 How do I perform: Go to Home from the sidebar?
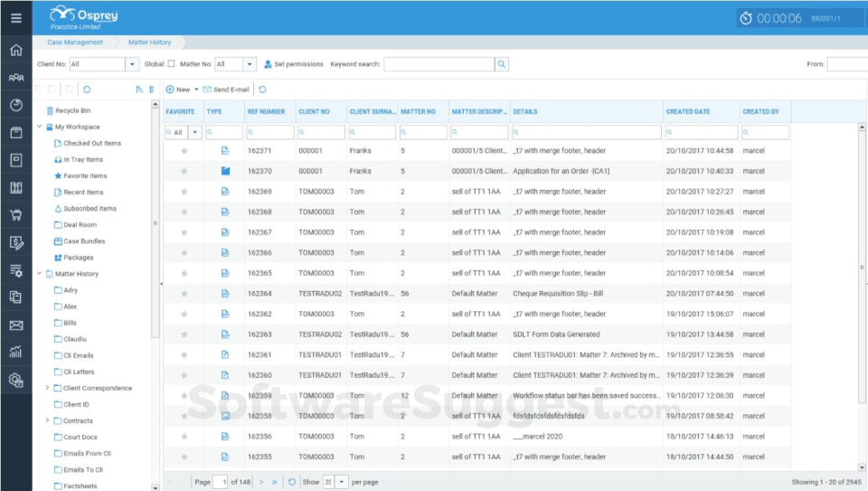click(15, 50)
